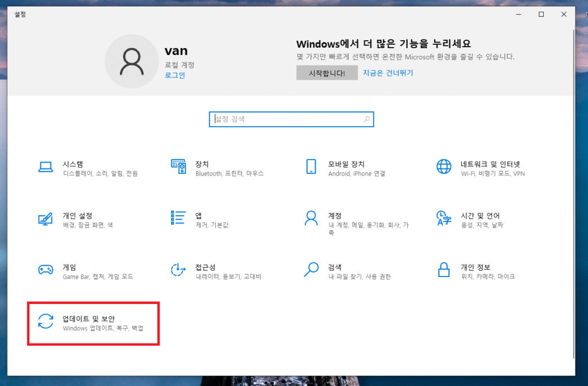
Task: Open the 시스템 laptop icon
Action: (x=45, y=167)
